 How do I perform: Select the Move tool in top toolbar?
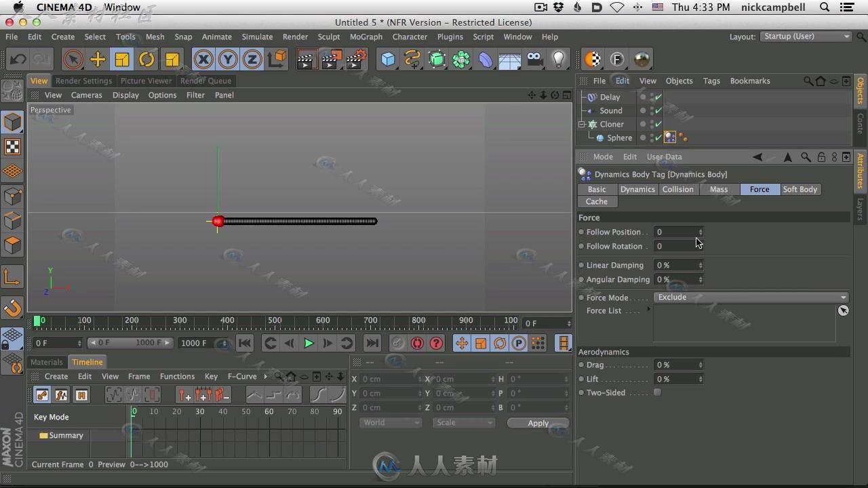(x=98, y=60)
